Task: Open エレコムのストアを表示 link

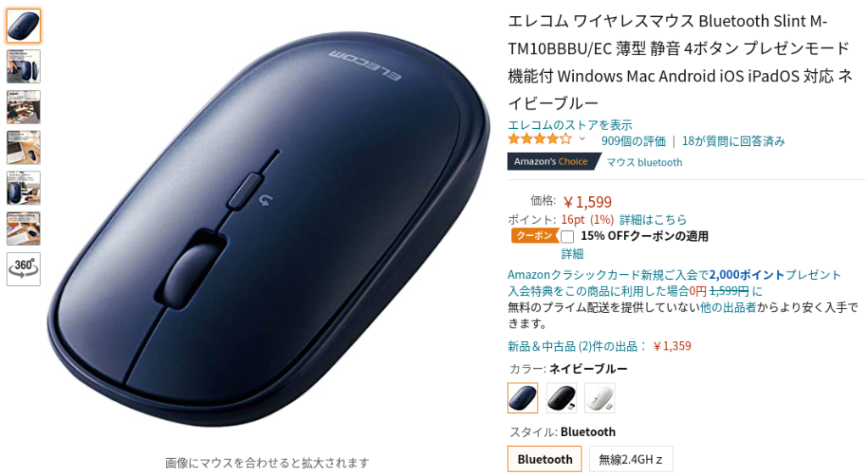Action: tap(570, 126)
